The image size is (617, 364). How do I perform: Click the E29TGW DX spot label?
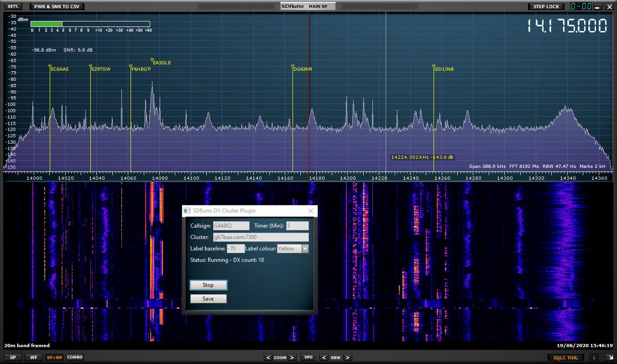click(x=101, y=69)
